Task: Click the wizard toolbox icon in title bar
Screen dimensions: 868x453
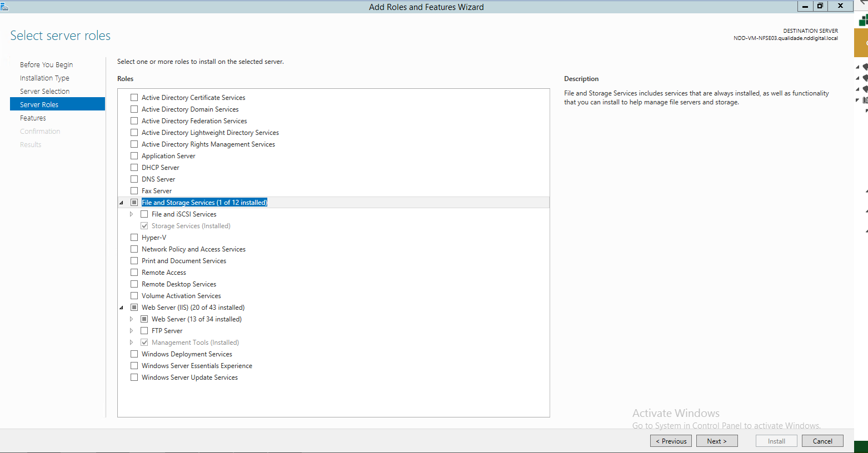Action: coord(6,6)
